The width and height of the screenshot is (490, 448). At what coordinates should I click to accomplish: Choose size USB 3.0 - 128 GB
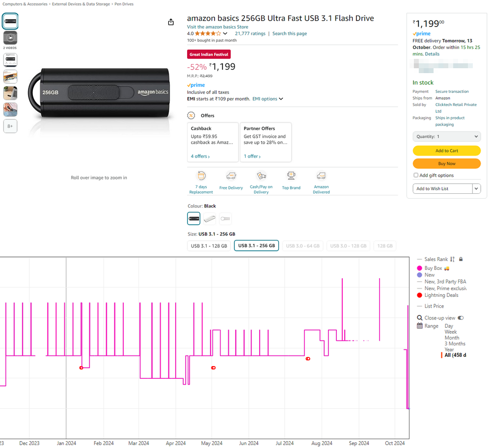coord(348,246)
